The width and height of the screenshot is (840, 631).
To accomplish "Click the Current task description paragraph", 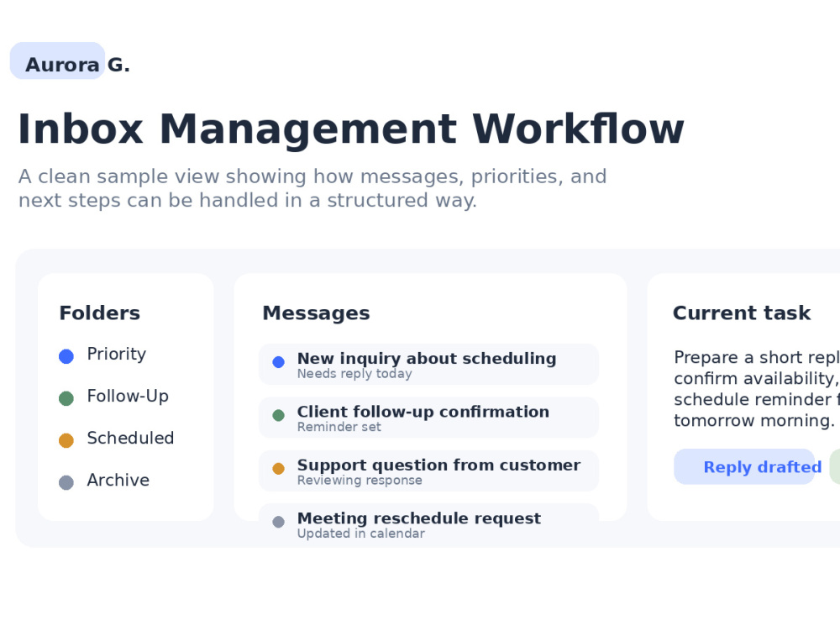I will click(x=757, y=389).
